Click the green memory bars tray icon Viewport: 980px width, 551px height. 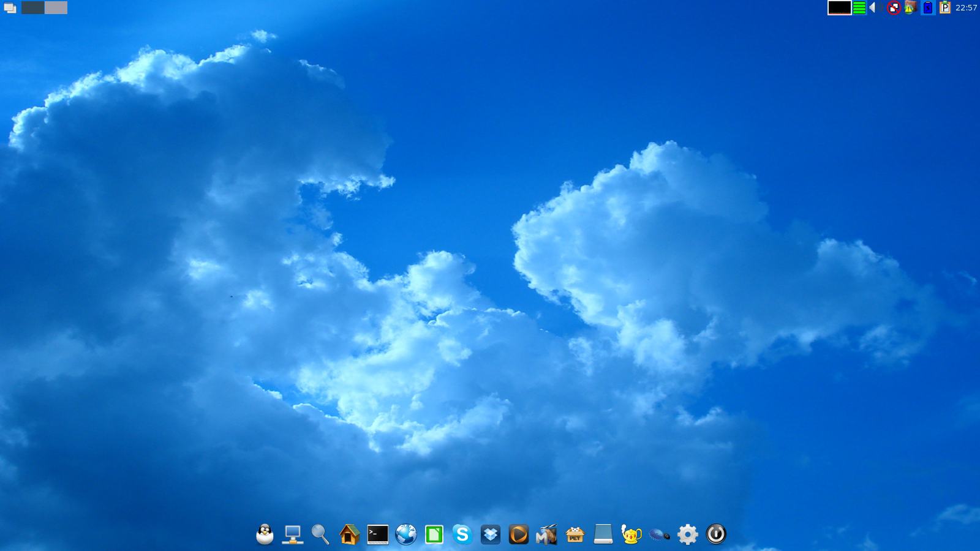point(859,7)
